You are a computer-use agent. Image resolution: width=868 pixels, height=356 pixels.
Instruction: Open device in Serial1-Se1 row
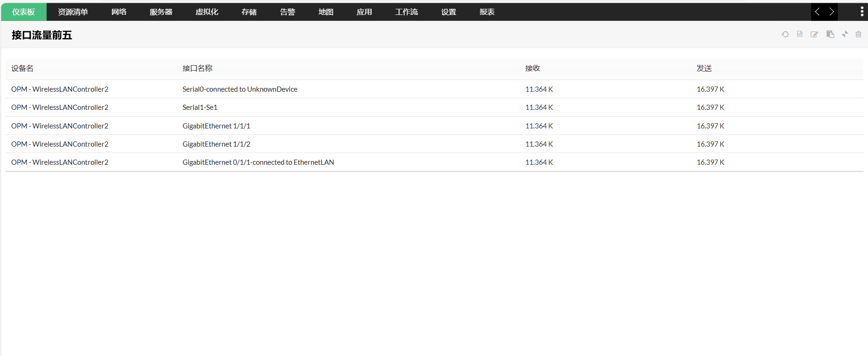pyautogui.click(x=60, y=107)
